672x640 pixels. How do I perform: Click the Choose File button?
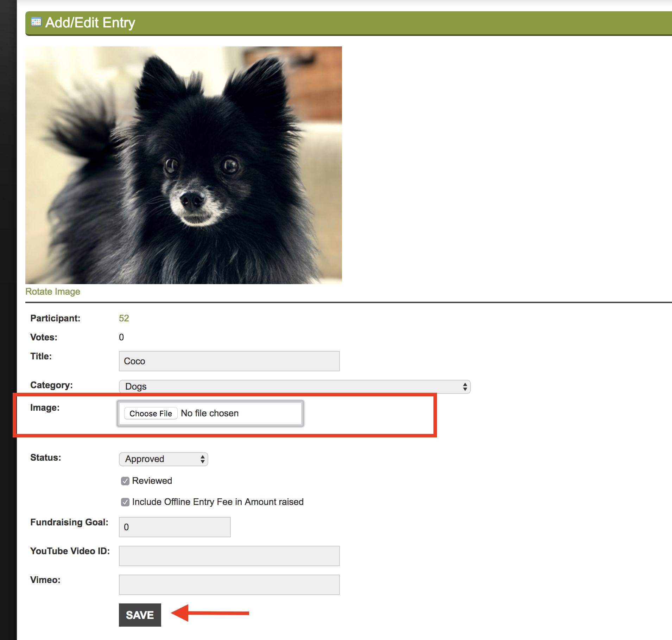click(x=151, y=414)
